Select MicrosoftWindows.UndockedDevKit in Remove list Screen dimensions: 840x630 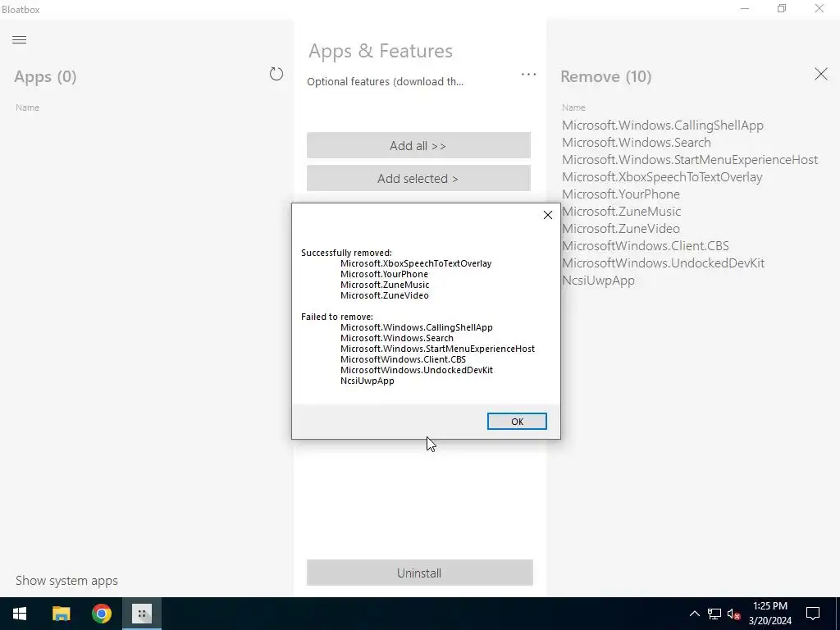pos(663,262)
